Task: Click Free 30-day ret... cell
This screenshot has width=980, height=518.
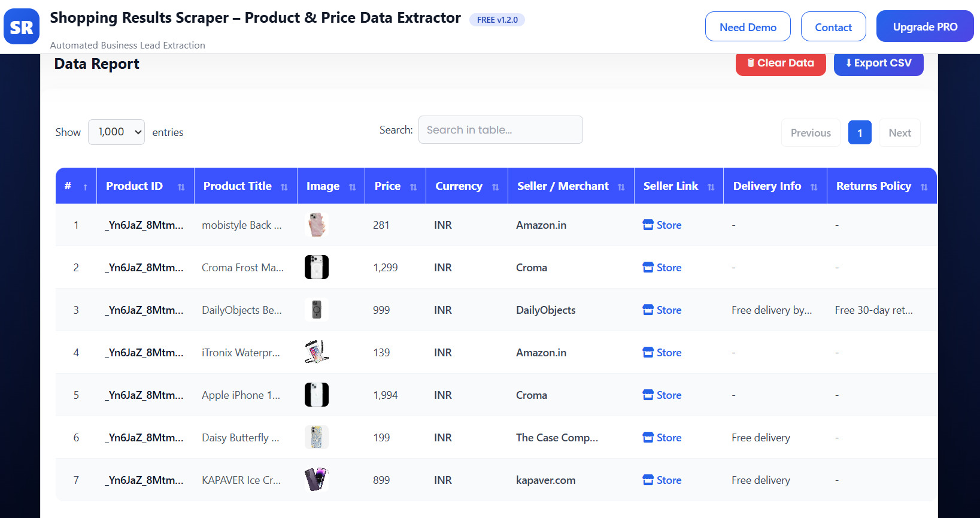Action: (x=874, y=310)
